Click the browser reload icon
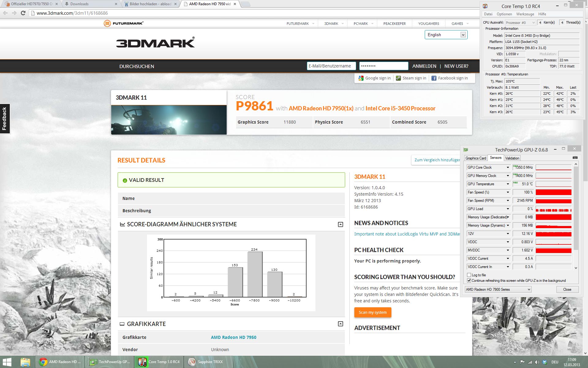 click(23, 13)
